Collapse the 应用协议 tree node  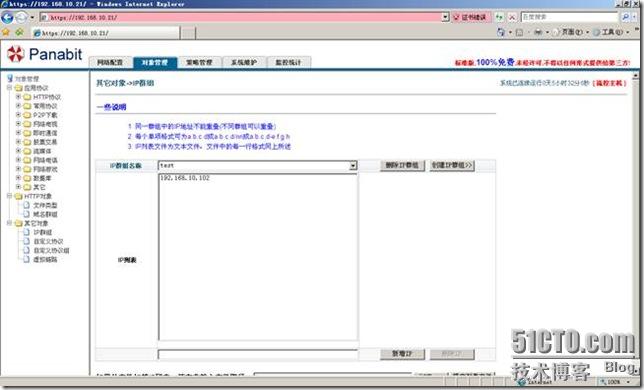(x=9, y=87)
